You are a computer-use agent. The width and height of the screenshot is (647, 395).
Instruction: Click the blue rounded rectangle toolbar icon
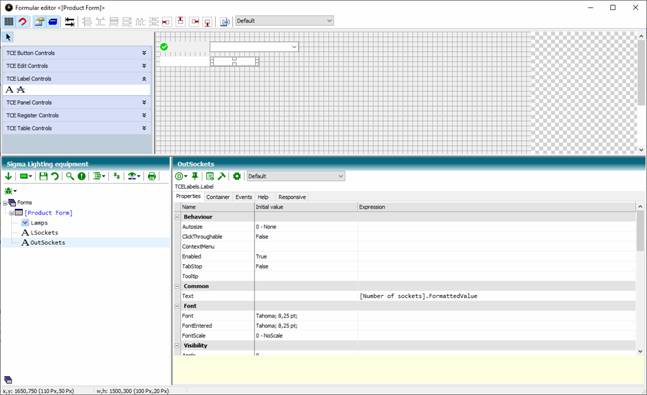pos(53,21)
